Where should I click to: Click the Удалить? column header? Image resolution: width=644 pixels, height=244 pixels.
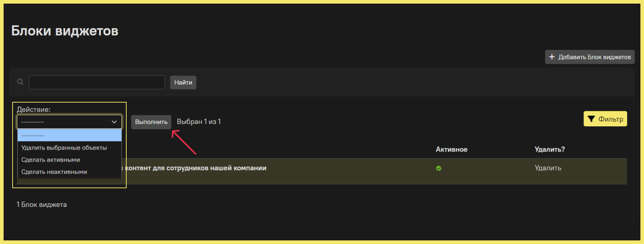pyautogui.click(x=550, y=149)
